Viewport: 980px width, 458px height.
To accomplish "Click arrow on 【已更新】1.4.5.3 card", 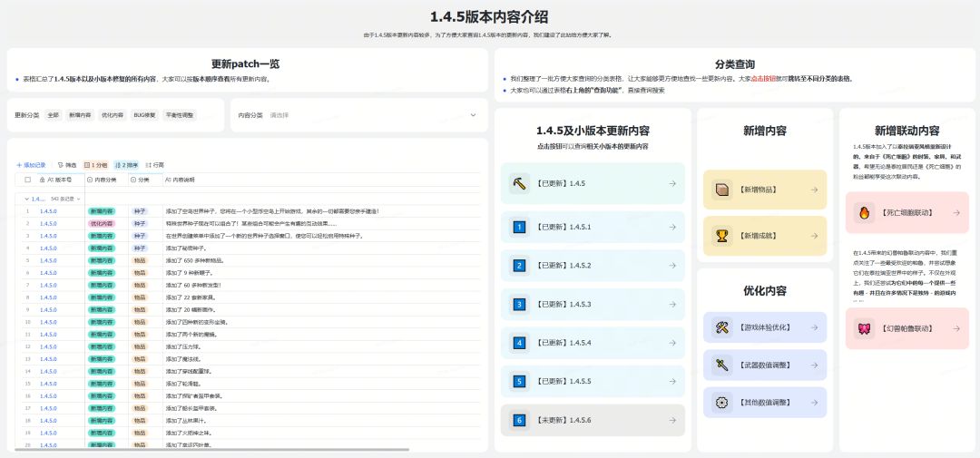I will click(x=671, y=305).
